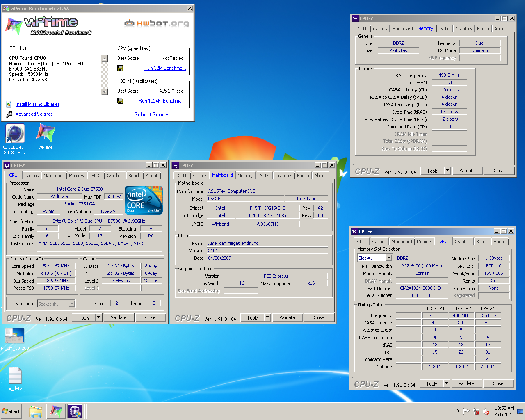Click the hwbot.org logo in wPrime
Screen dimensions: 525x420
point(157,23)
